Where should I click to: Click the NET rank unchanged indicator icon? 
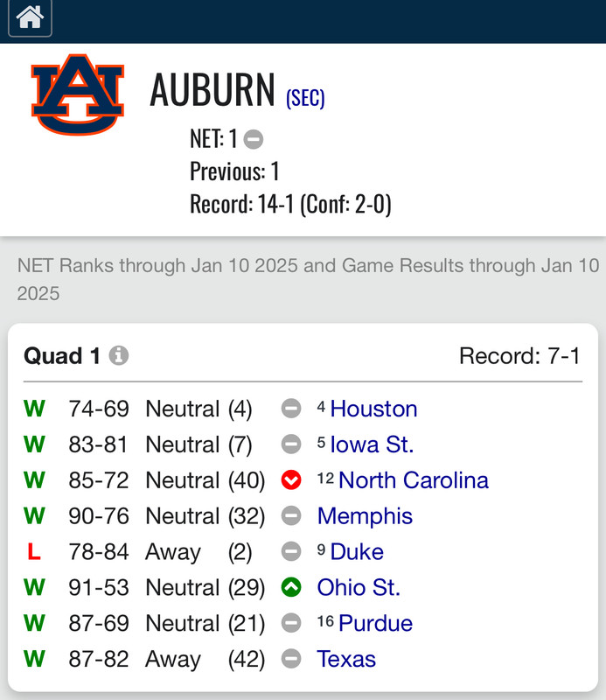pos(254,138)
